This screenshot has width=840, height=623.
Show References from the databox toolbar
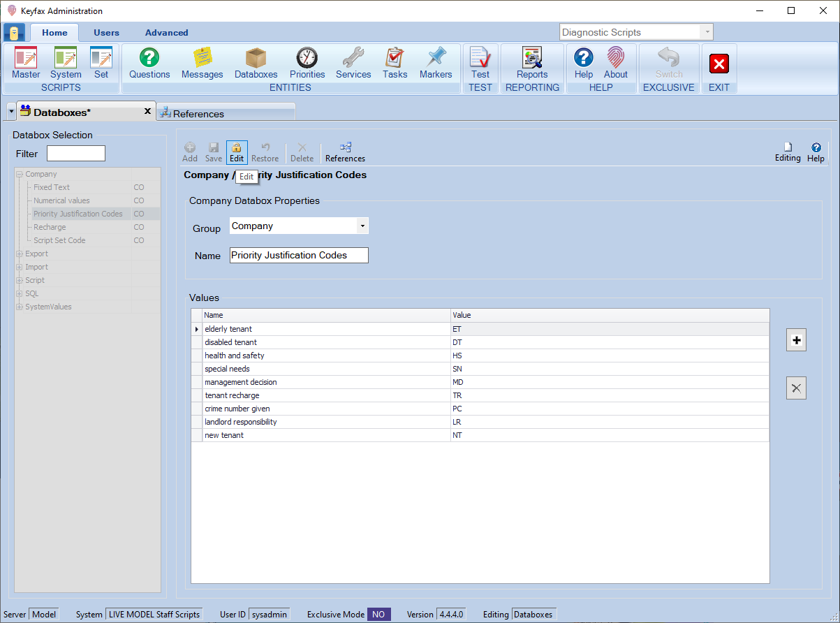tap(346, 152)
